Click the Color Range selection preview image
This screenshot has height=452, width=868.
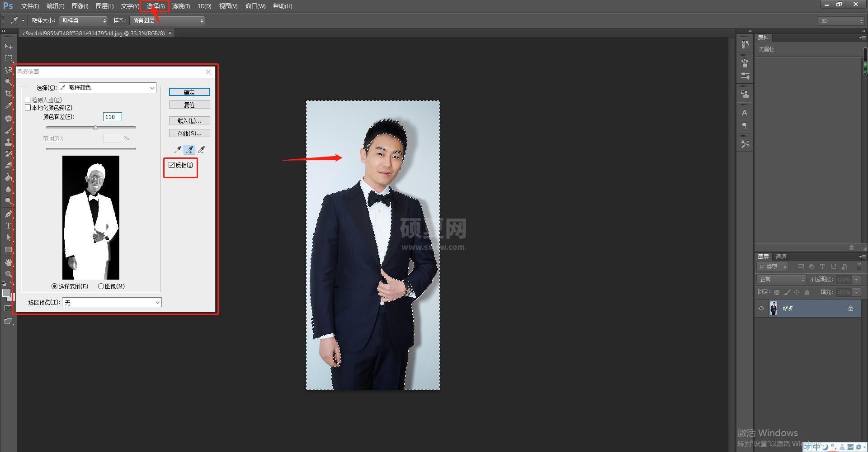tap(91, 218)
